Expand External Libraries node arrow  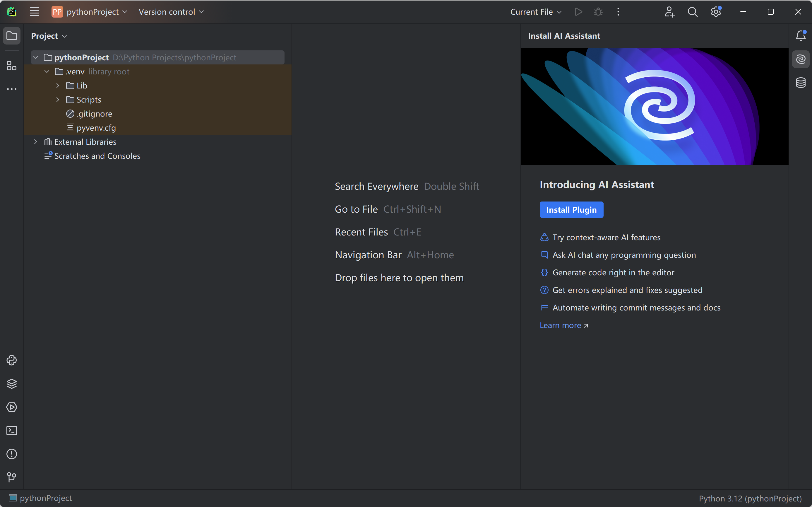[36, 142]
